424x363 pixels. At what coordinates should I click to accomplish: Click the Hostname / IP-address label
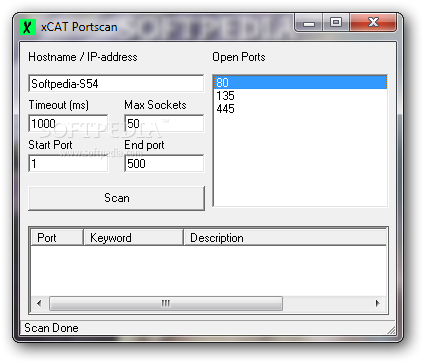click(83, 57)
